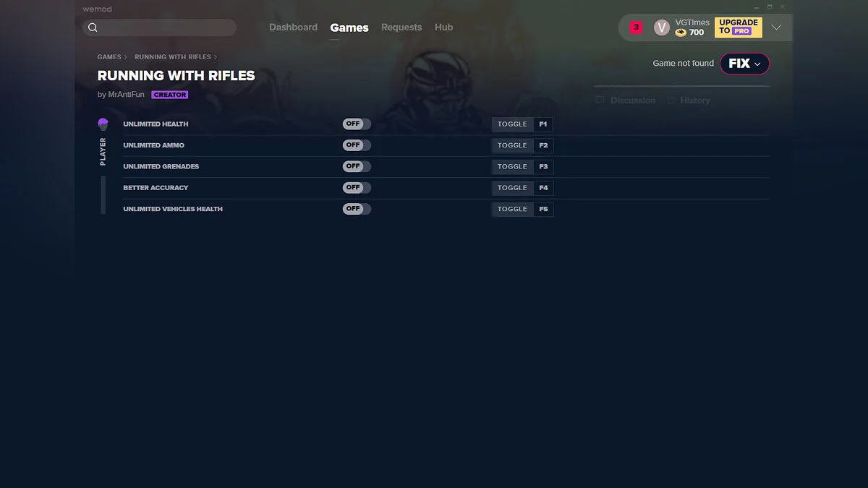Enable the Unlimited Grenades switch
The image size is (868, 488).
(x=357, y=166)
